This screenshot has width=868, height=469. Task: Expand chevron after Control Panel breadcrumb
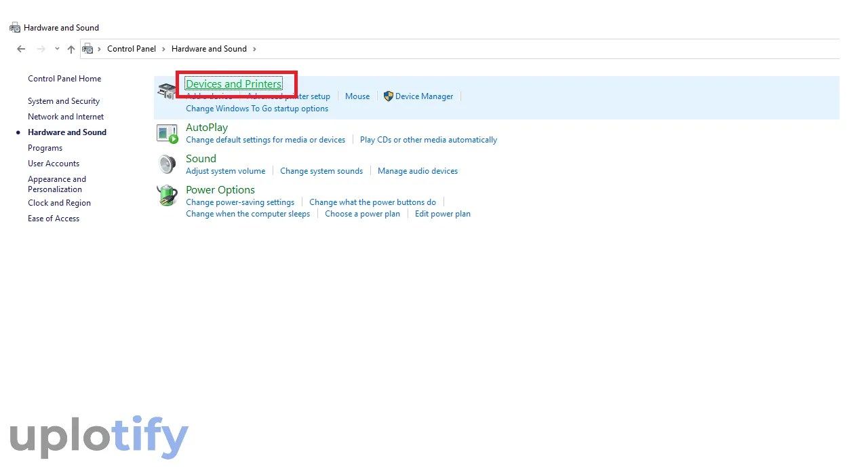click(x=163, y=49)
